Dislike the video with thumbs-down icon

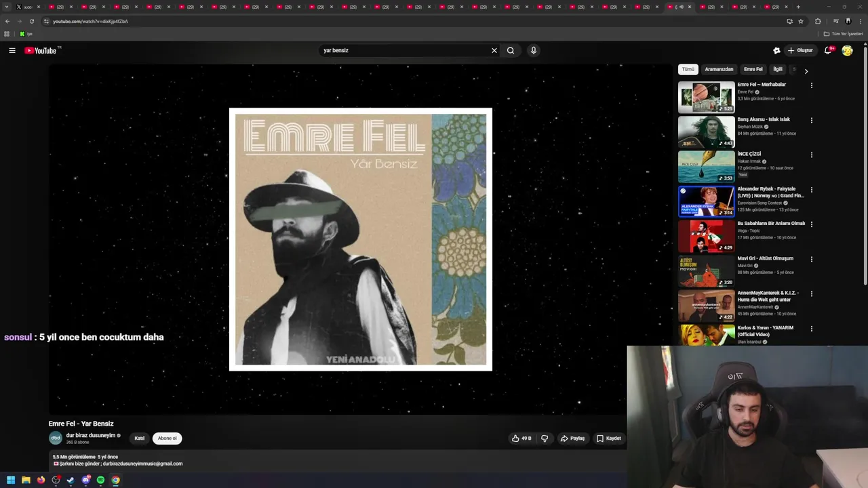(x=544, y=439)
